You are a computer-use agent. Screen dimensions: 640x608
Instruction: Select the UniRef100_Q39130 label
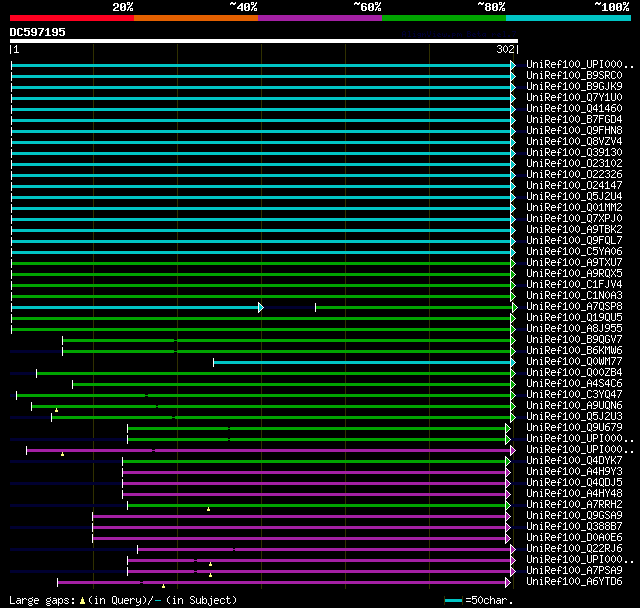point(574,153)
